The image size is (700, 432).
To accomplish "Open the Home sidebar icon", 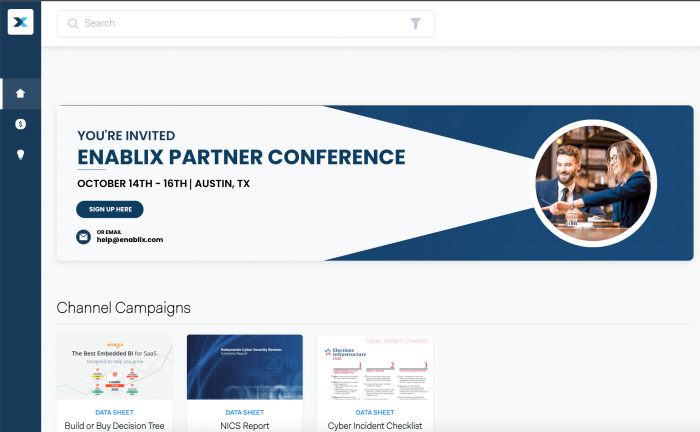I will [21, 93].
